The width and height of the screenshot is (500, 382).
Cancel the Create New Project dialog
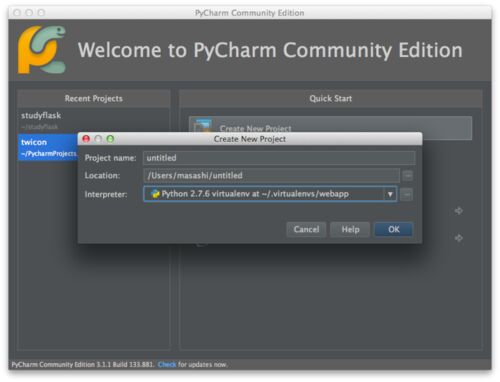pos(306,229)
